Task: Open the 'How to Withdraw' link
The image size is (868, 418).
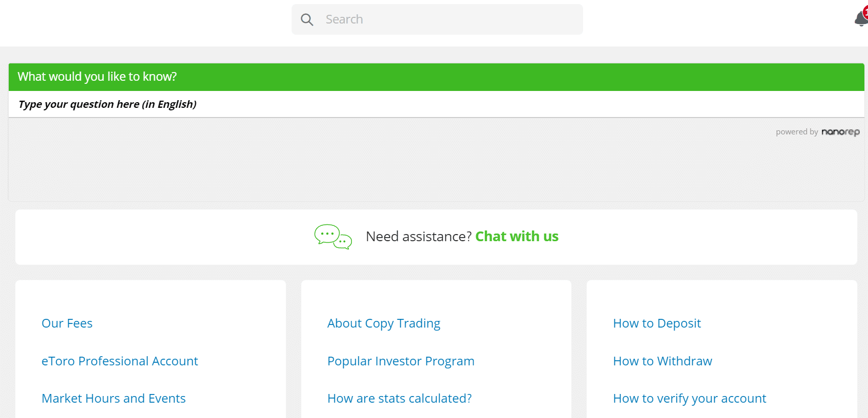Action: click(662, 361)
